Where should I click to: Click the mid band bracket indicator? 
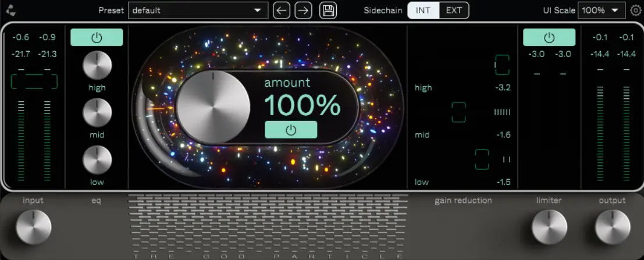[x=459, y=112]
